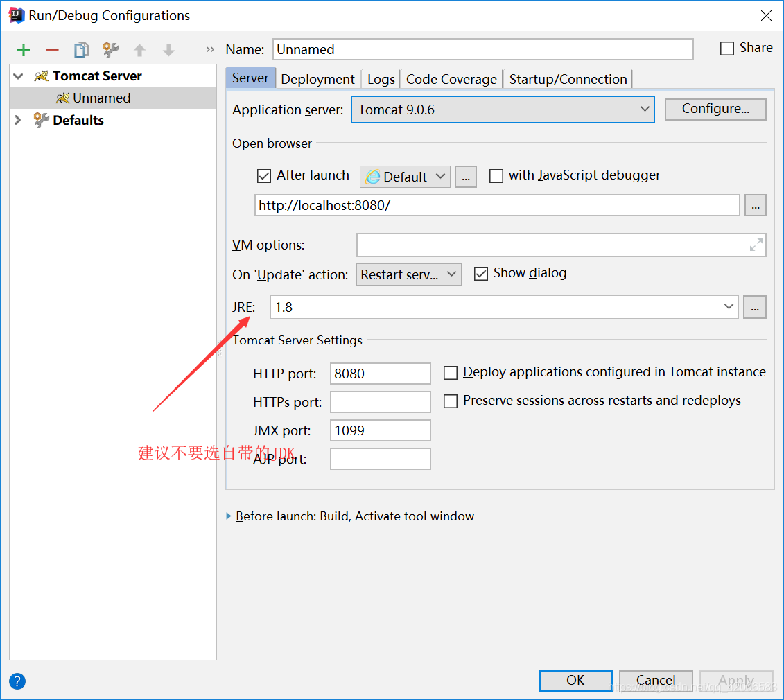Screen dimensions: 784x700
Task: Copy configuration with the duplicate icon
Action: click(82, 50)
